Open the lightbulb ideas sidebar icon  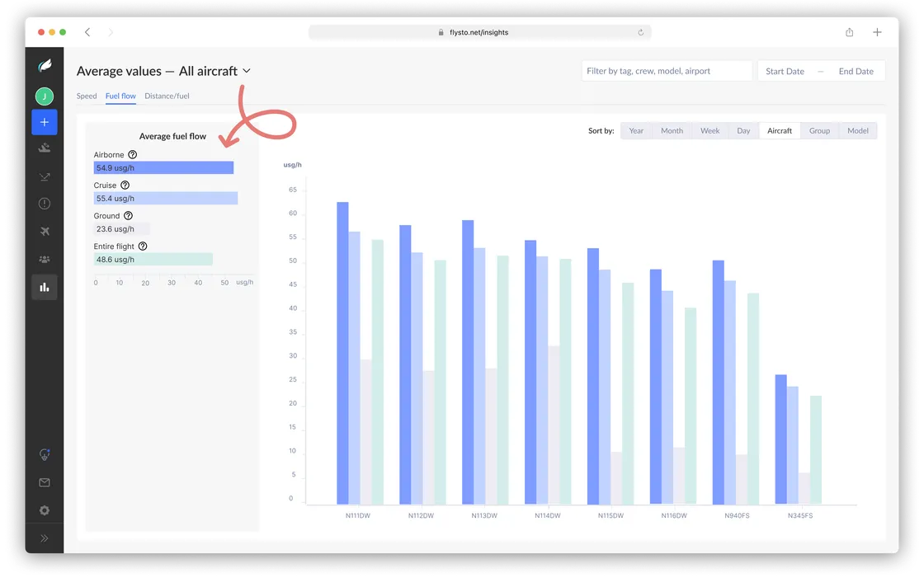click(45, 454)
